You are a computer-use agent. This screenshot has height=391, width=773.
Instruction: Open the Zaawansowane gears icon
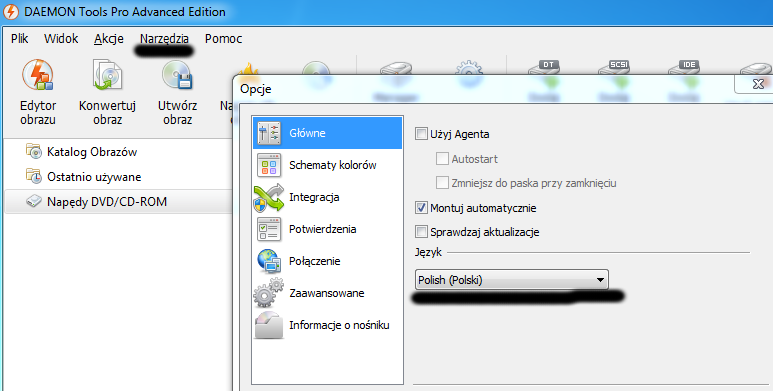click(269, 293)
